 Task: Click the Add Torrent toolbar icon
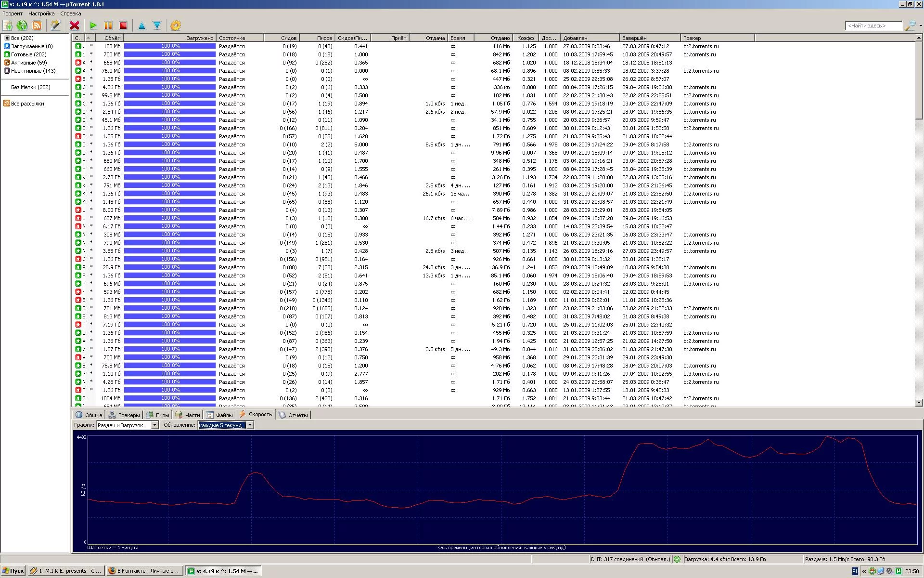8,26
